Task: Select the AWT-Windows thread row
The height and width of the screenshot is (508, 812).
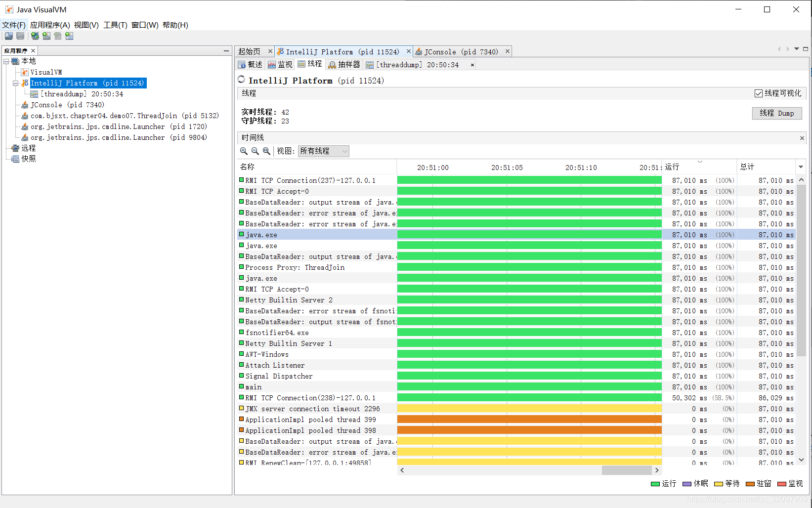Action: click(x=517, y=354)
